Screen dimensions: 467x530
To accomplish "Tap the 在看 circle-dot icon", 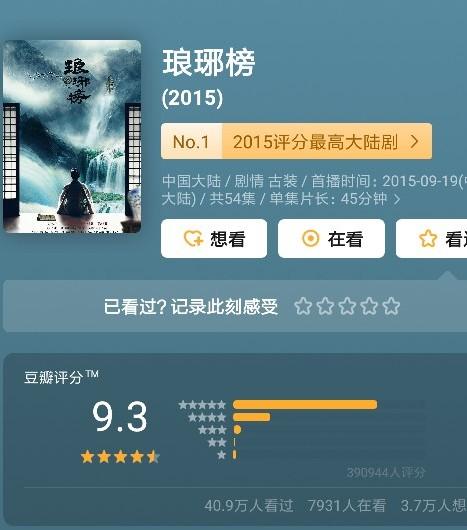I will 311,238.
